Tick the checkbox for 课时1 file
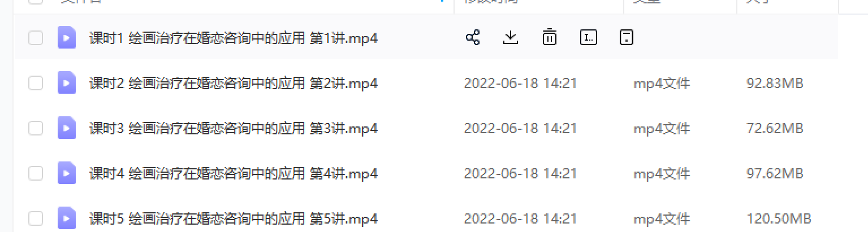 [36, 38]
